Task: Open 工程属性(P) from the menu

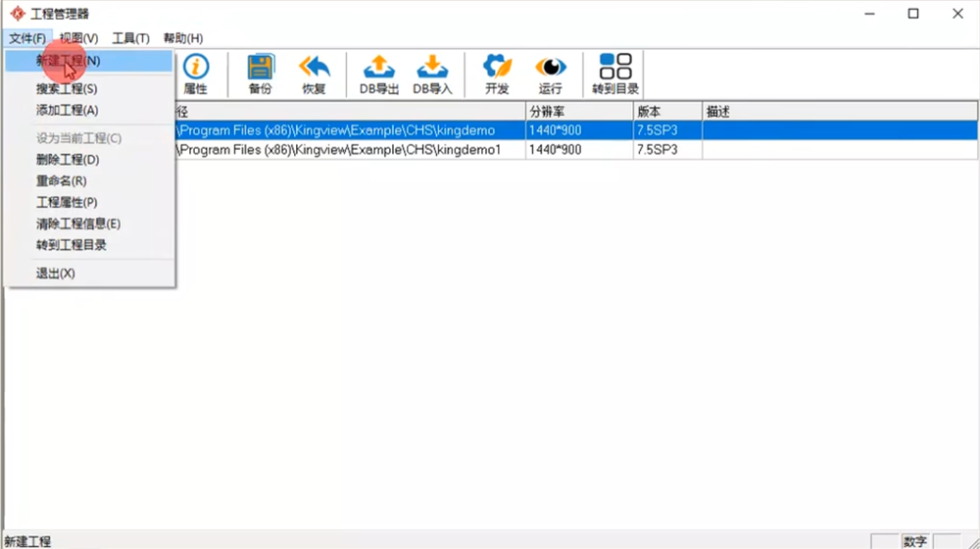Action: coord(89,202)
